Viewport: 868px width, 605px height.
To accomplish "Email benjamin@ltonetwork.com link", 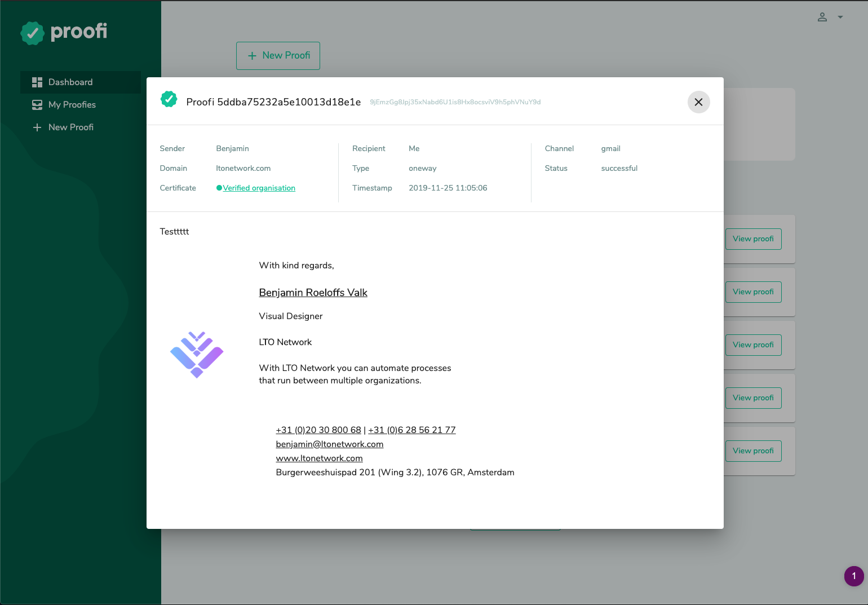I will pos(330,444).
